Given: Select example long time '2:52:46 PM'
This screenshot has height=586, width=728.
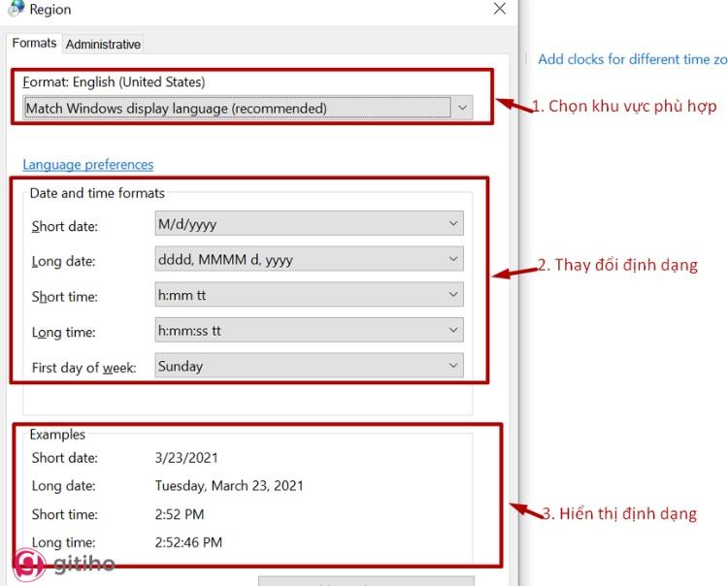Looking at the screenshot, I should (x=188, y=542).
